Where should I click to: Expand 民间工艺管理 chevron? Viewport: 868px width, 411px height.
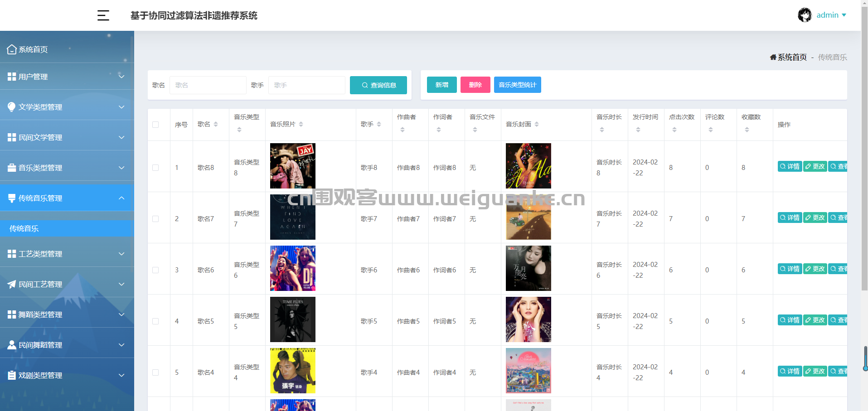point(121,284)
